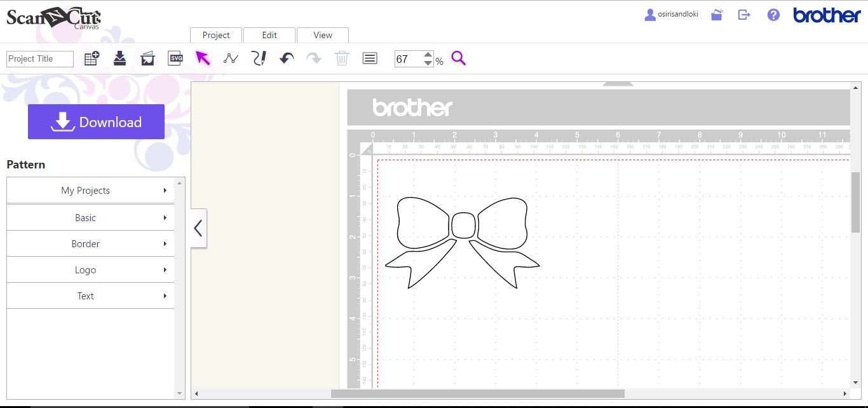Viewport: 868px width, 408px height.
Task: Open the object properties list icon
Action: click(370, 58)
